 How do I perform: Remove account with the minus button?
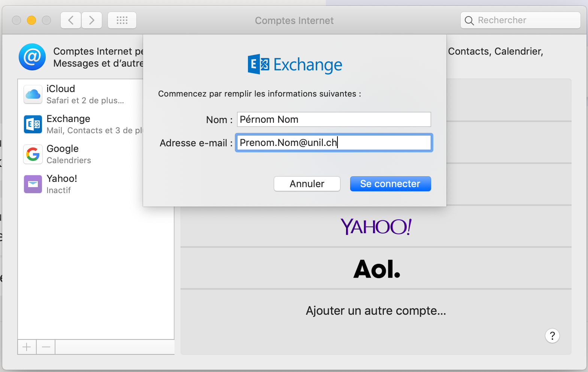(46, 347)
